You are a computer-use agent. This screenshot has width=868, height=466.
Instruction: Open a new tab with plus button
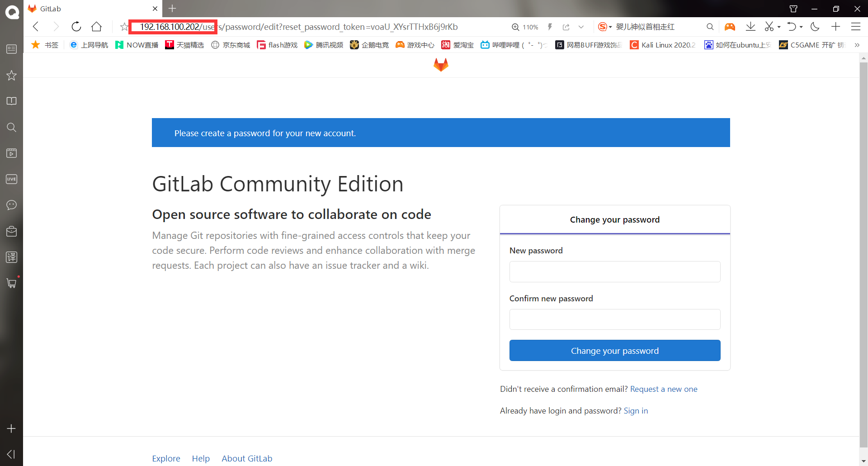[172, 8]
